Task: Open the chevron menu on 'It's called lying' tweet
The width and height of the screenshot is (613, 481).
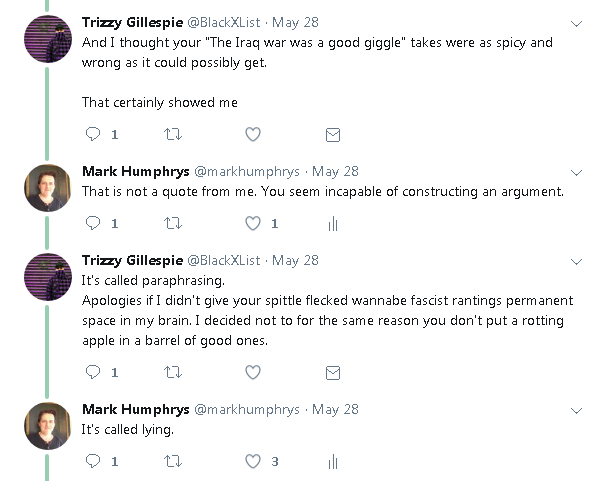Action: click(576, 409)
